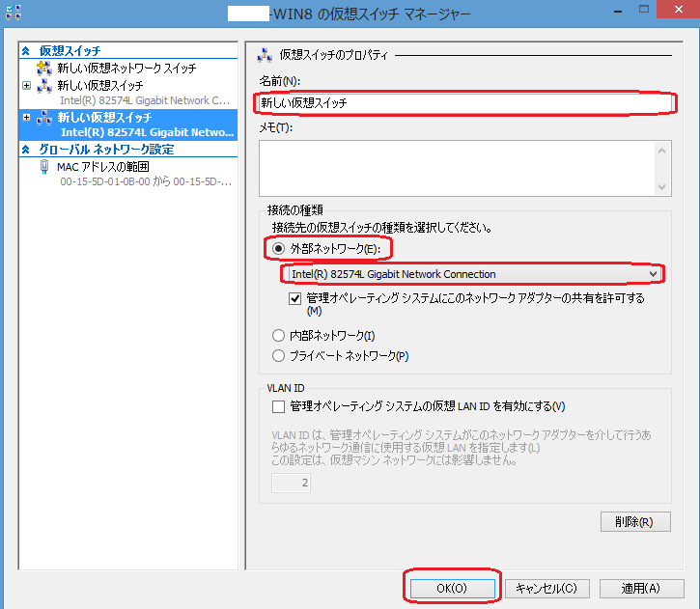700x609 pixels.
Task: Collapse the 仮想スイッチ section chevron
Action: tap(26, 51)
